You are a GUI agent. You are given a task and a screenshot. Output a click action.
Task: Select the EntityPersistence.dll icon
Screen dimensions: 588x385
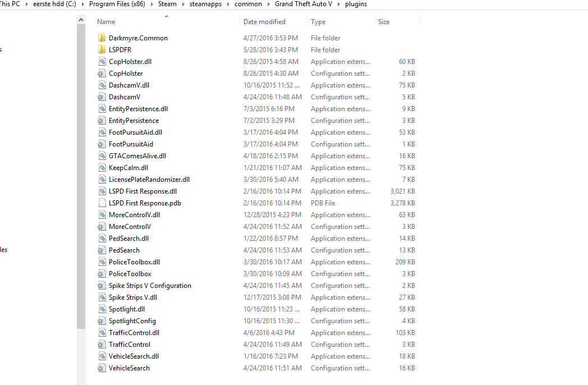pos(102,108)
